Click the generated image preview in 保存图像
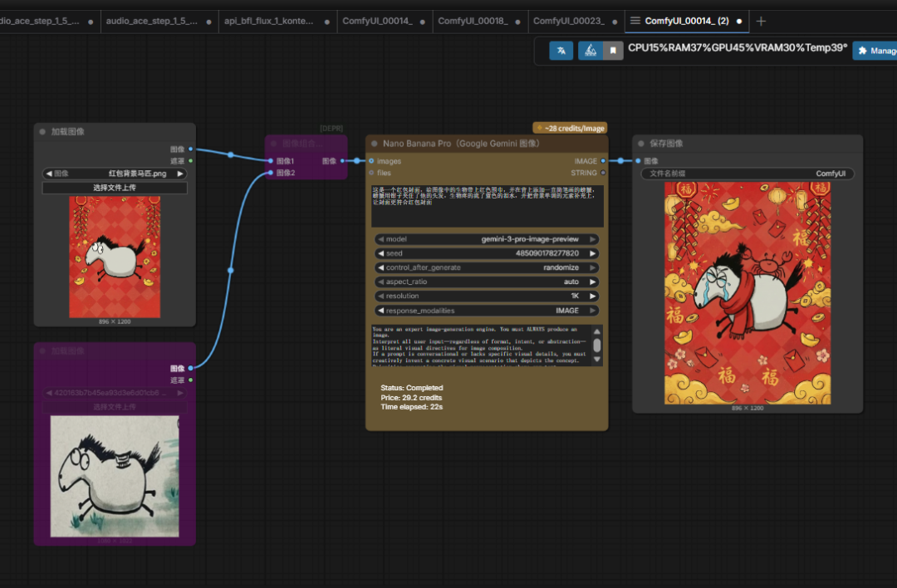 [747, 293]
